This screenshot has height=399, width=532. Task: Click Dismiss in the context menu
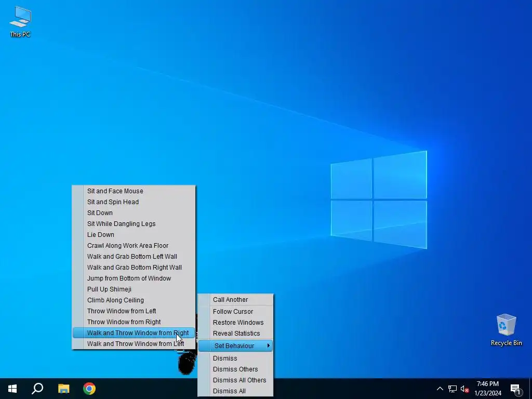[x=235, y=358]
